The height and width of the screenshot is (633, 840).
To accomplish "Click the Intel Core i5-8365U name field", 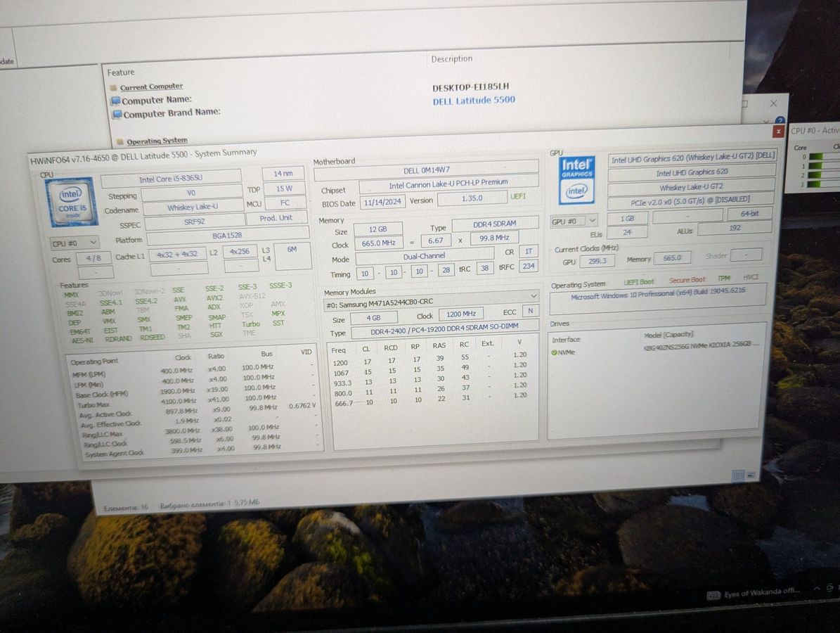I will pos(171,179).
